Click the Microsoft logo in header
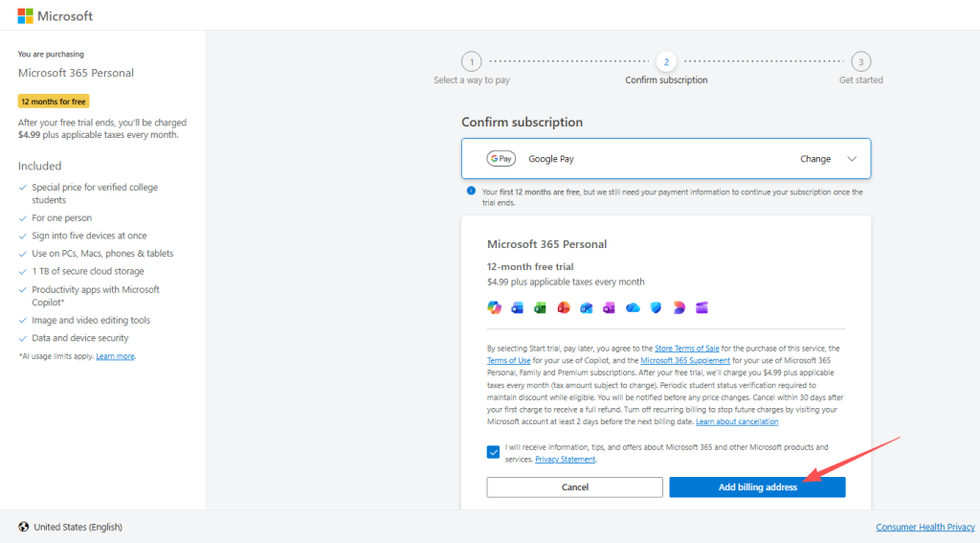This screenshot has width=980, height=543. coord(56,16)
